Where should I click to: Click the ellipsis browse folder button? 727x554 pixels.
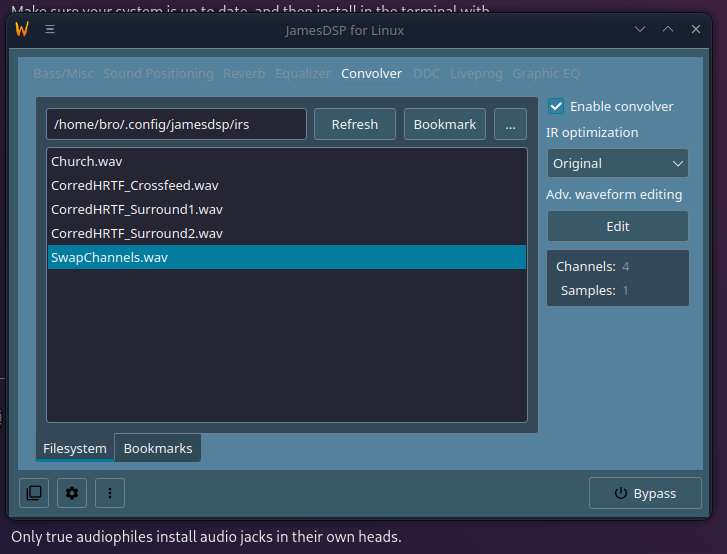510,124
